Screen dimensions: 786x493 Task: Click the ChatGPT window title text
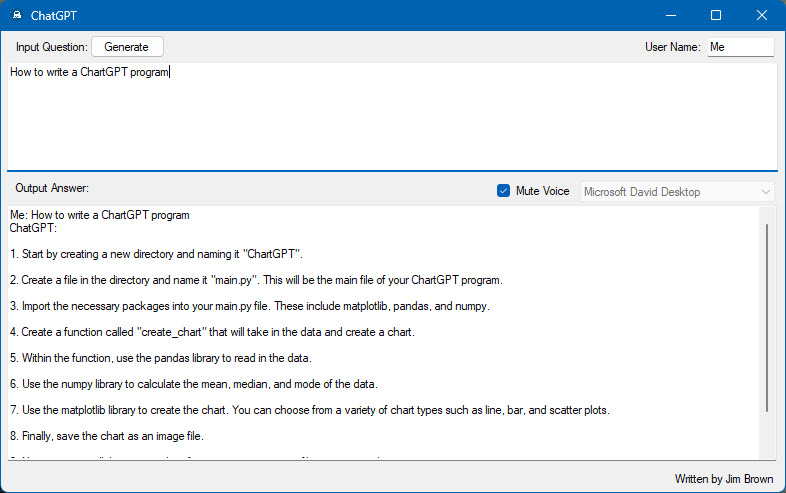pyautogui.click(x=54, y=16)
